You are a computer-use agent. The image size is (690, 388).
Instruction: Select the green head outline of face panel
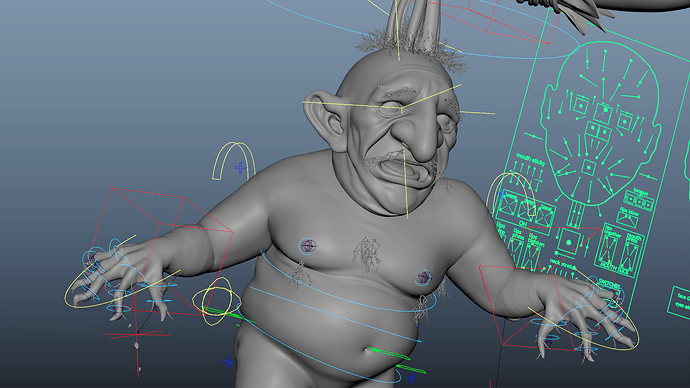click(x=601, y=123)
